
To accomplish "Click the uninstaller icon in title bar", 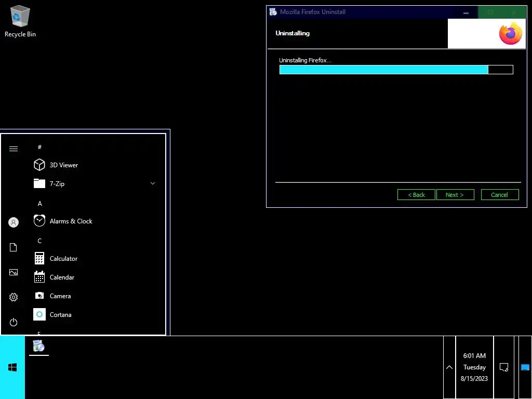I will (273, 12).
